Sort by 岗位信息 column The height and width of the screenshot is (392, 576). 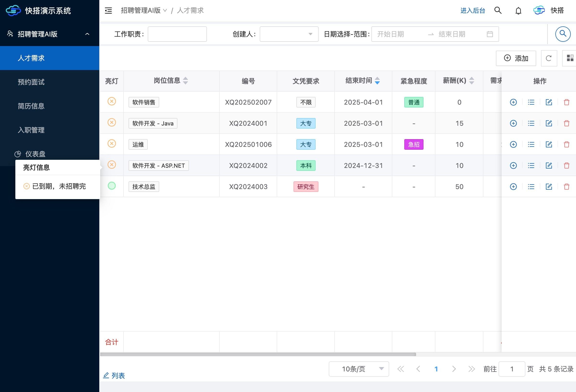pos(185,81)
